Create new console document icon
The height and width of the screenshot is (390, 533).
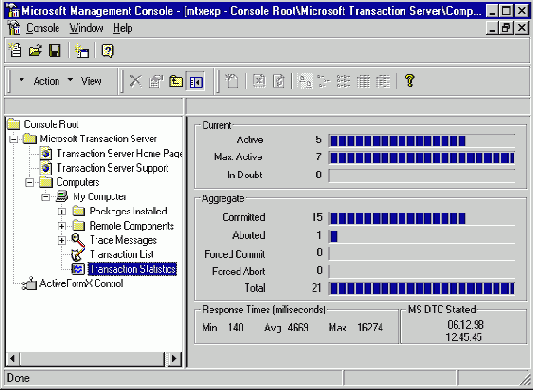tap(15, 50)
